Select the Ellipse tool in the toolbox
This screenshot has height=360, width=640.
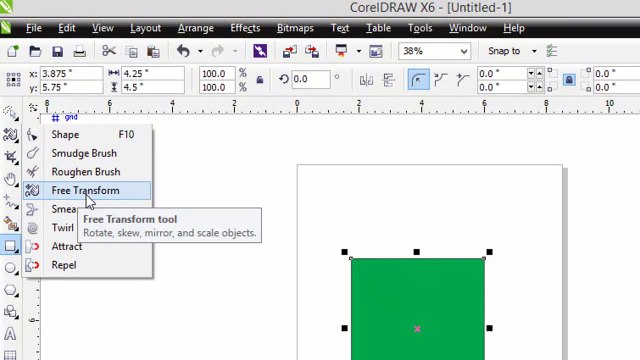10,268
